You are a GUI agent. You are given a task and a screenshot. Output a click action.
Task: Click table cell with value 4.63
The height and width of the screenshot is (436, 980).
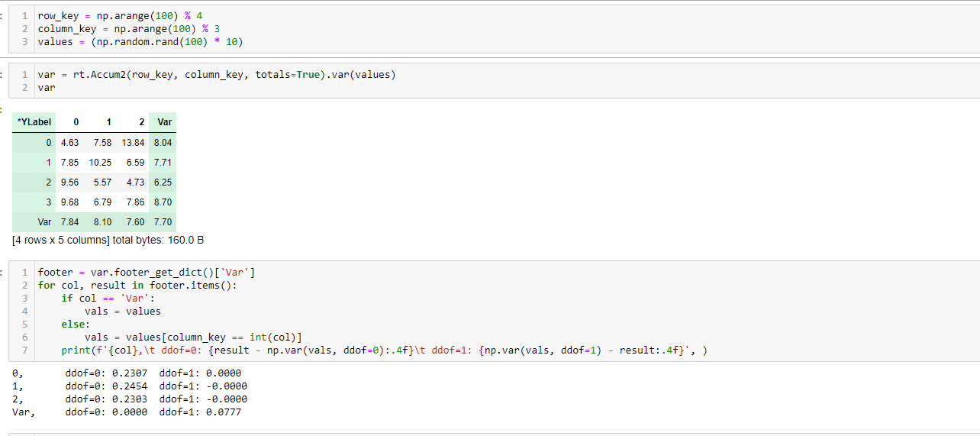click(69, 143)
